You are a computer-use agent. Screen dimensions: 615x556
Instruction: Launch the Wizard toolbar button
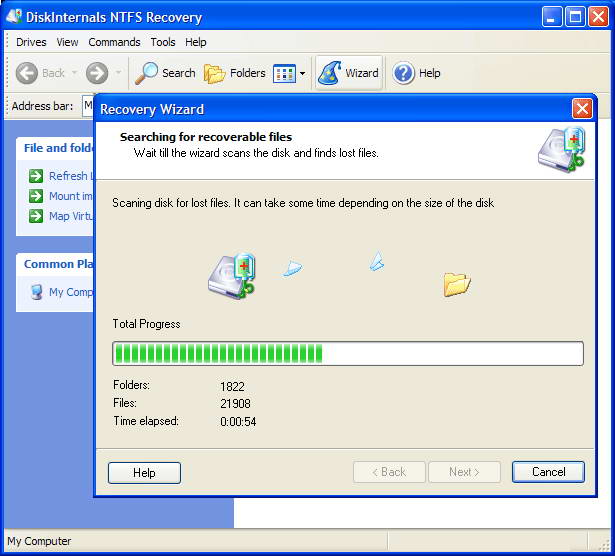349,73
